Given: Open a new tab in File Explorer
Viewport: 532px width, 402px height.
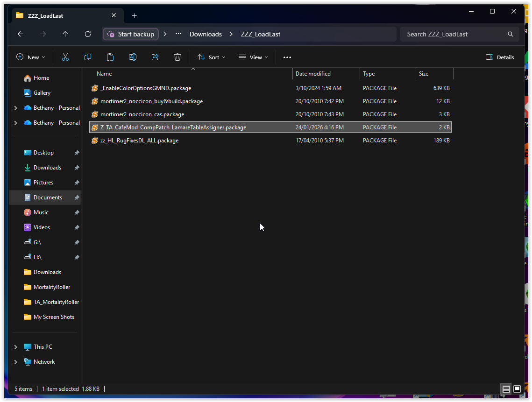Looking at the screenshot, I should pos(134,15).
